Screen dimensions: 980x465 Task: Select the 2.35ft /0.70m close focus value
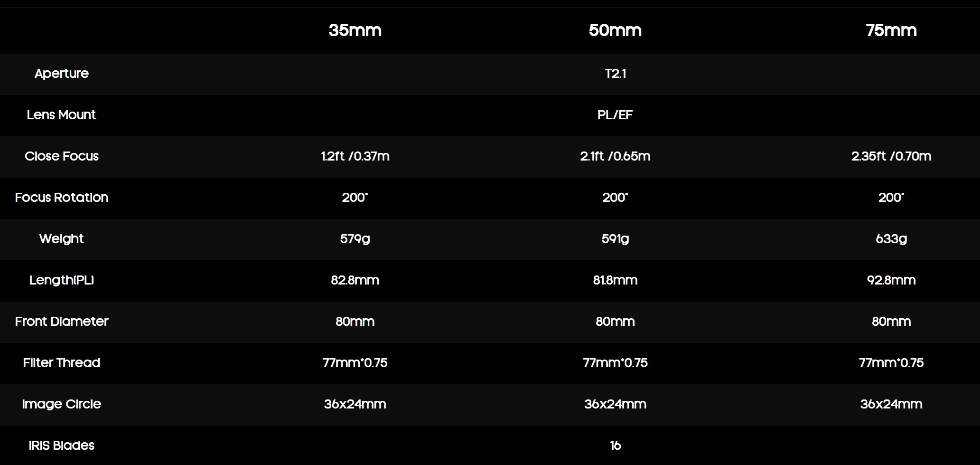[891, 156]
